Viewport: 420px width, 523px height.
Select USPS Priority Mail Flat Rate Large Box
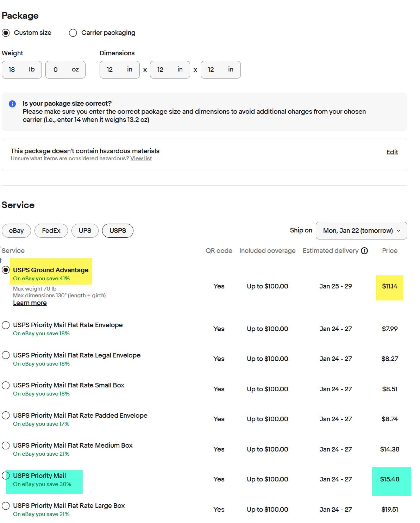click(x=6, y=506)
